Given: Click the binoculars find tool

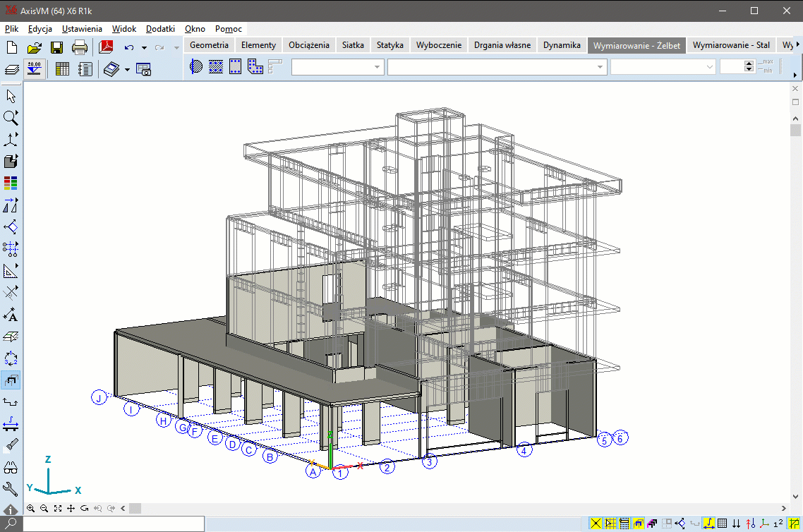Looking at the screenshot, I should tap(11, 467).
